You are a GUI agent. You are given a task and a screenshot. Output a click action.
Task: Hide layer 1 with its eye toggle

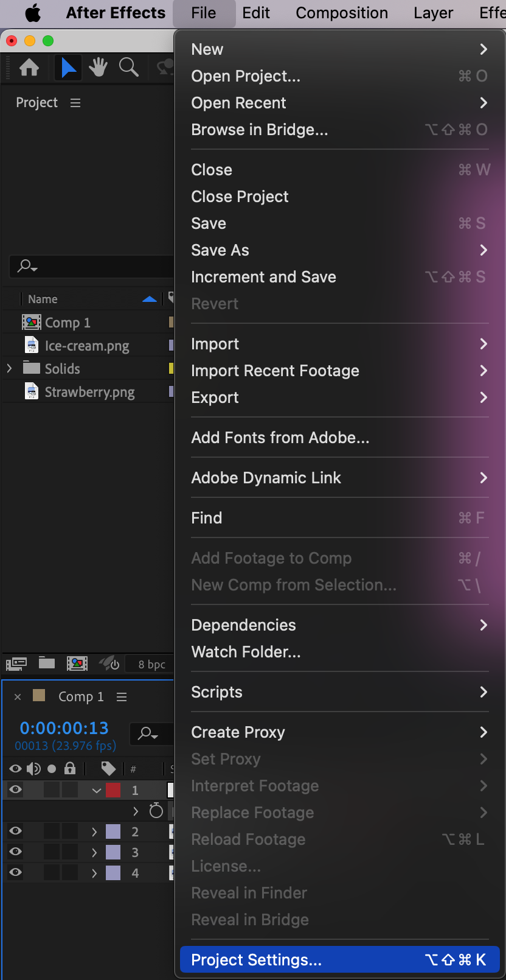[x=16, y=790]
